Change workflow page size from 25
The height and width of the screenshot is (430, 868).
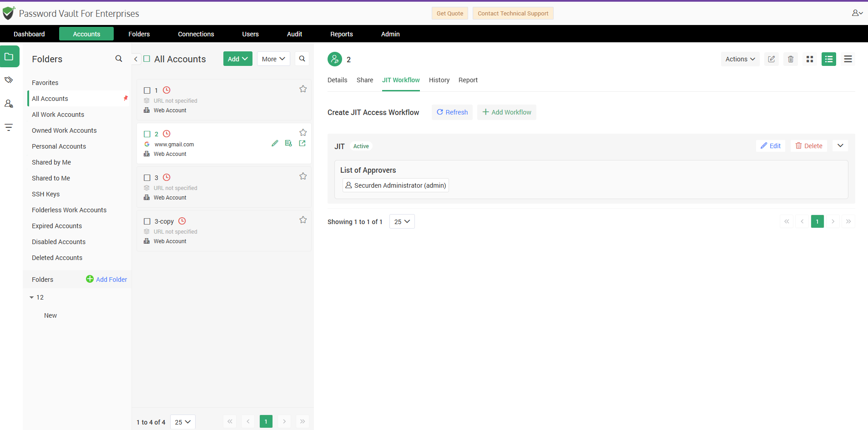coord(402,221)
